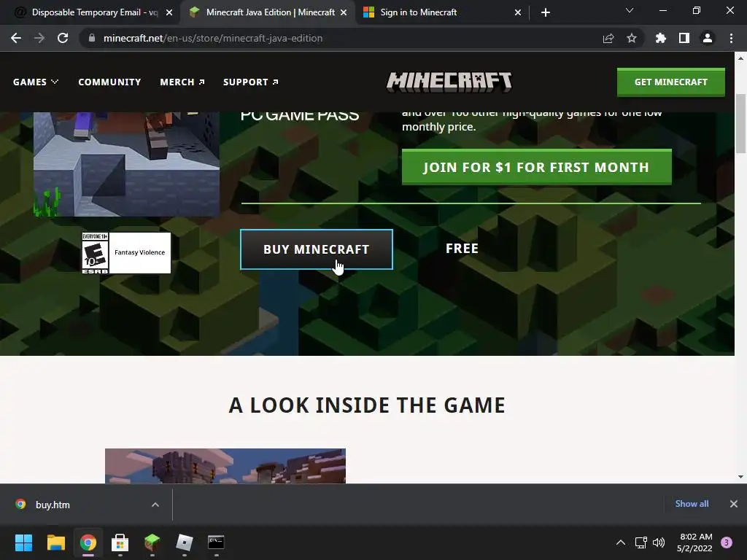The height and width of the screenshot is (560, 747).
Task: Toggle the Chrome side panel icon
Action: click(684, 38)
